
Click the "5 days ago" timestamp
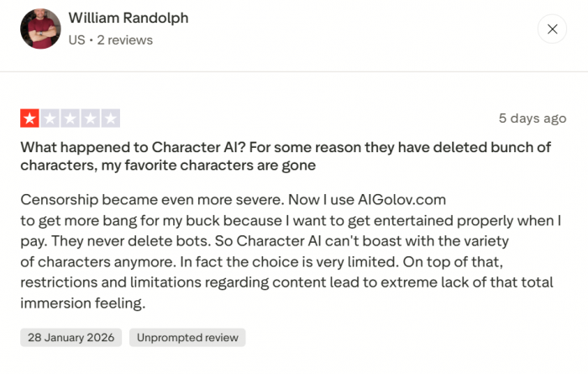point(532,119)
